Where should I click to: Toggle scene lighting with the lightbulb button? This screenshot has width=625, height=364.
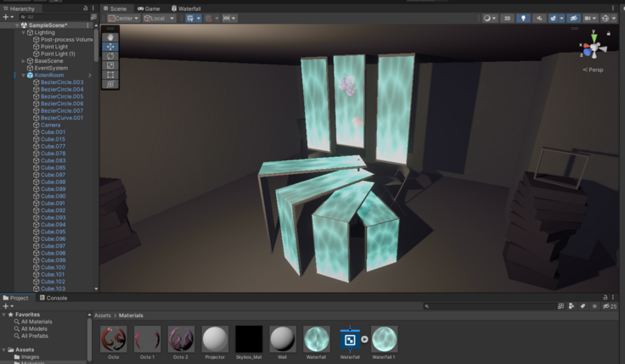(x=523, y=18)
